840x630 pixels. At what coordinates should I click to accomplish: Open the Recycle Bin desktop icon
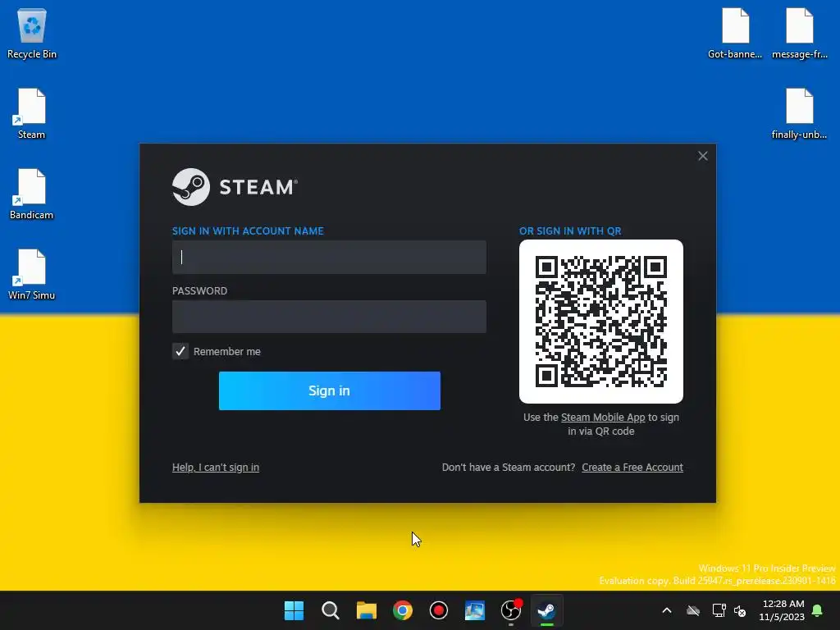(32, 33)
